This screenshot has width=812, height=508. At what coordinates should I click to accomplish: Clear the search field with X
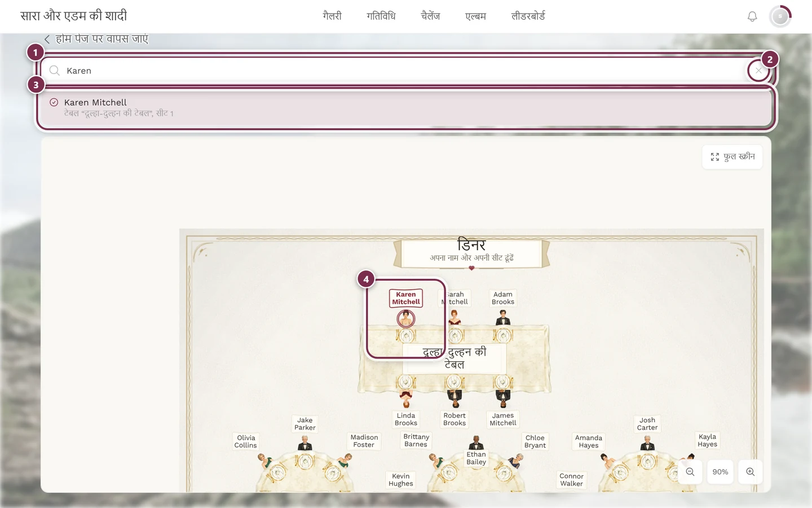[x=758, y=71]
